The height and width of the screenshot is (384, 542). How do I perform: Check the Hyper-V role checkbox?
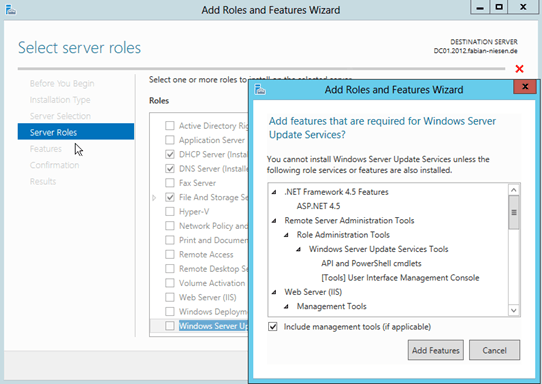point(170,212)
